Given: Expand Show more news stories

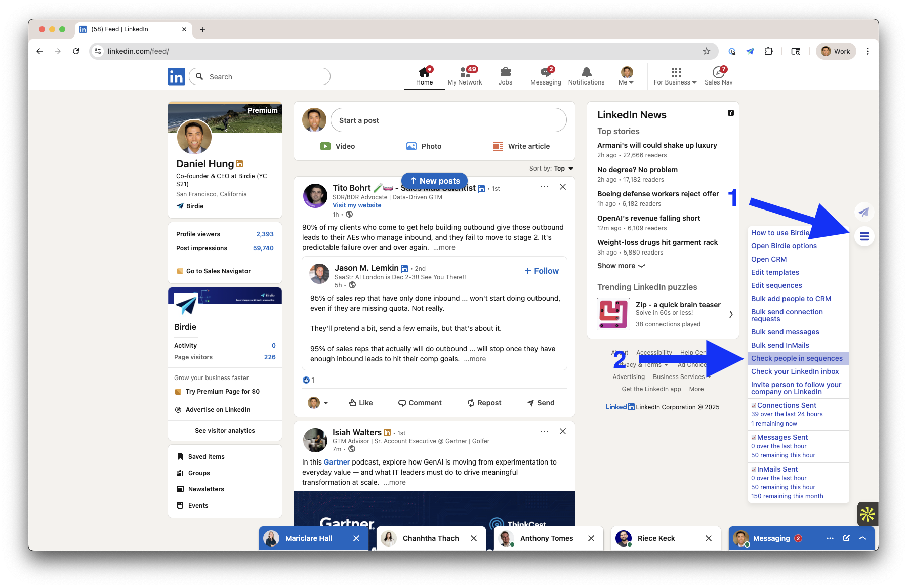Looking at the screenshot, I should pos(621,266).
